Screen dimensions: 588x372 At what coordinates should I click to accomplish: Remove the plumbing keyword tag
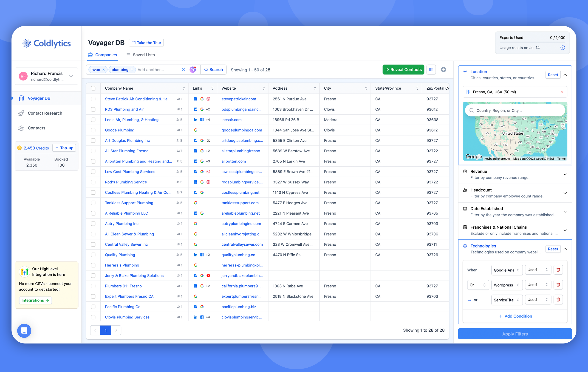click(132, 70)
